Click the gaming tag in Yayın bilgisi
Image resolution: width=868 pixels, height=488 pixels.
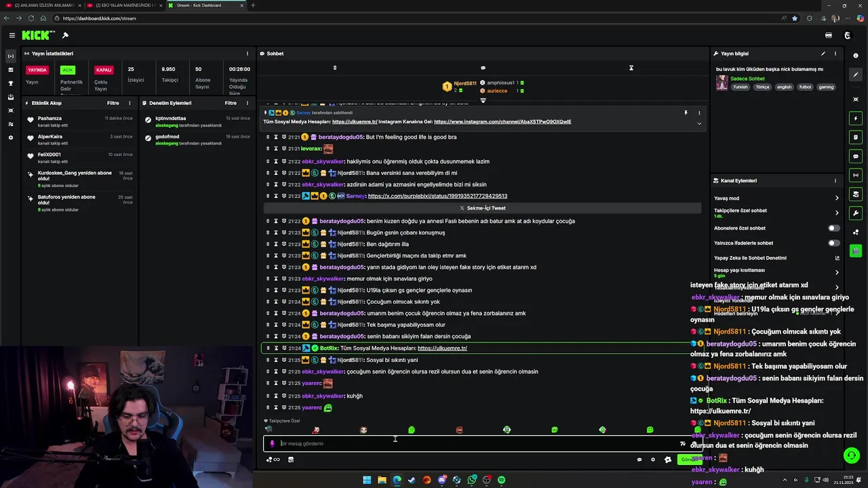tap(826, 87)
